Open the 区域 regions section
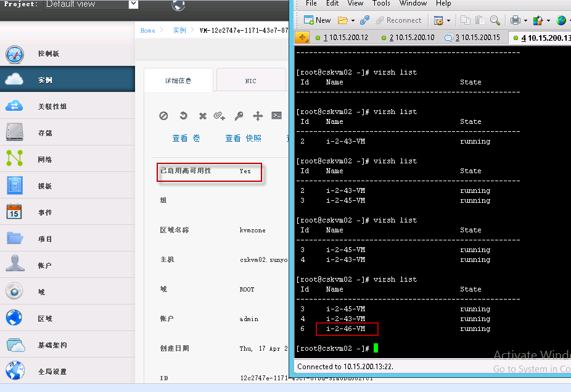 [67, 319]
